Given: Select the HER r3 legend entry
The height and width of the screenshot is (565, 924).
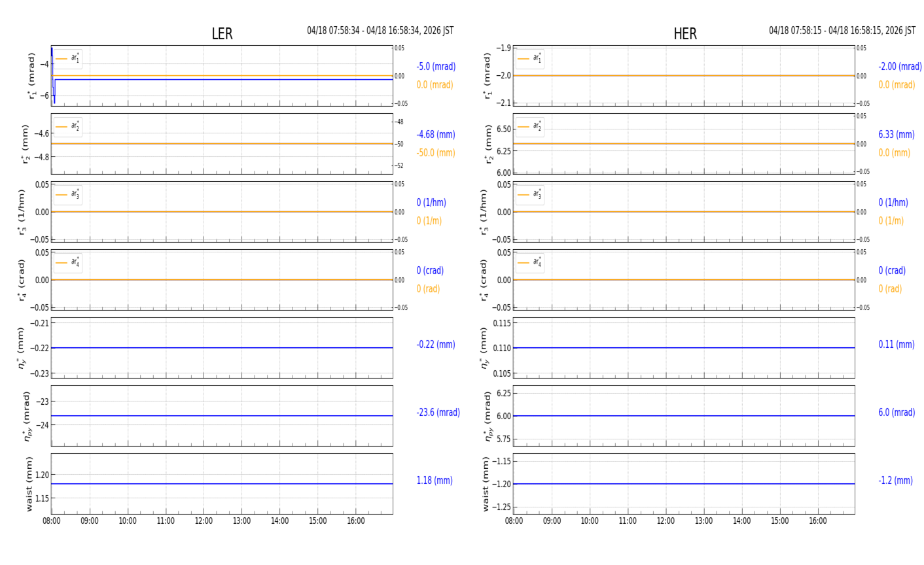Looking at the screenshot, I should pos(529,194).
